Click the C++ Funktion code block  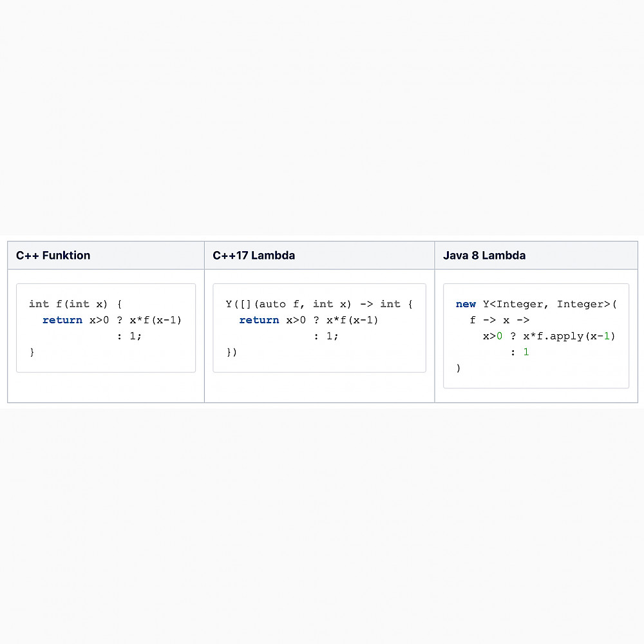(106, 328)
